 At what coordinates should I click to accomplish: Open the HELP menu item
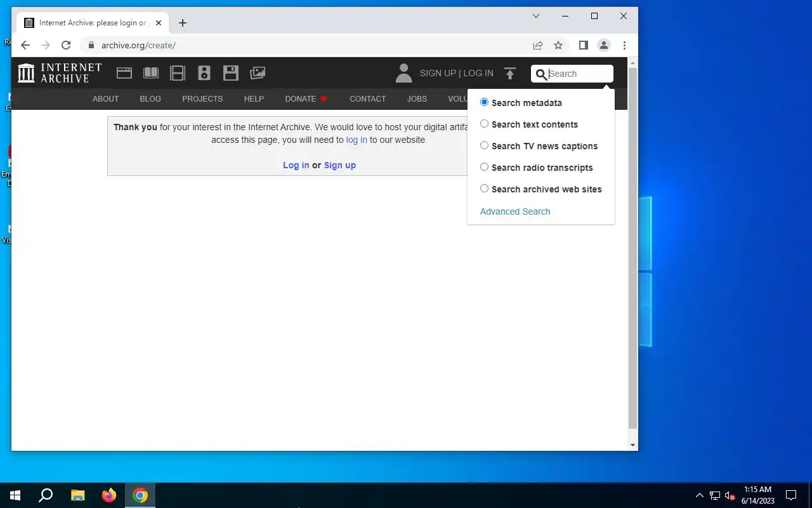click(254, 99)
